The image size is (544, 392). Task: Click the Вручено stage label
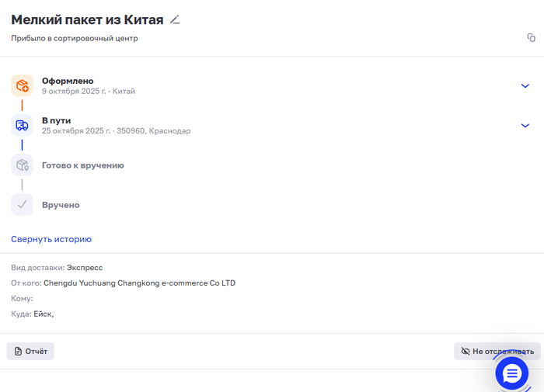pos(61,205)
